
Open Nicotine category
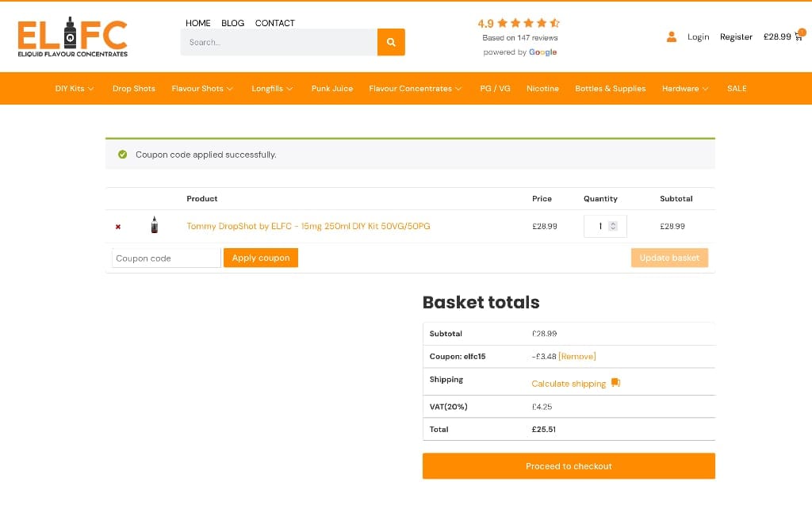(x=542, y=89)
